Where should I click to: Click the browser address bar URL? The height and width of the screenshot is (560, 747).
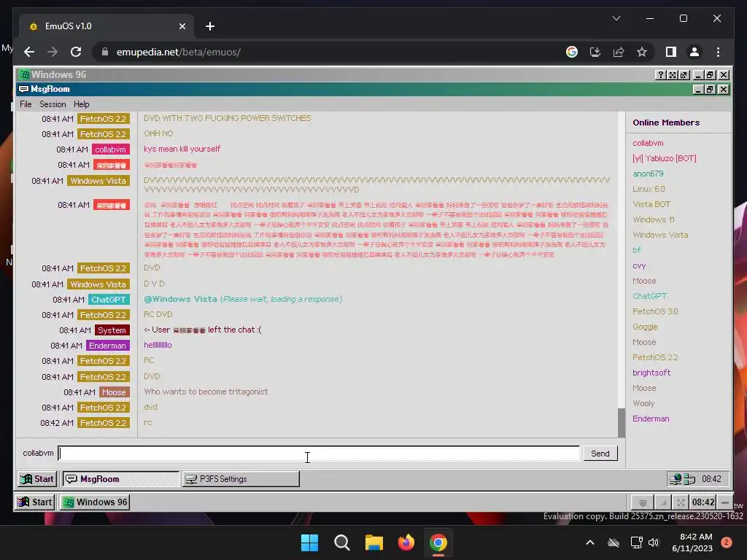[179, 52]
